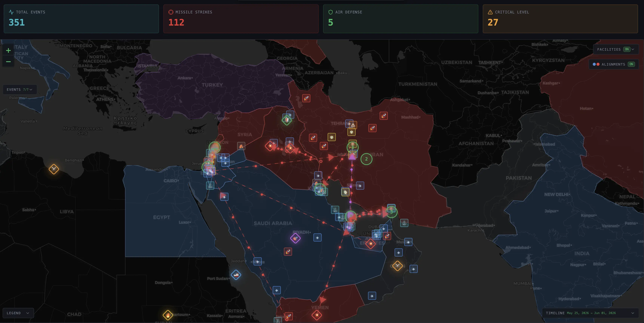This screenshot has height=323, width=644.
Task: Click the tent camp marker in Syria
Action: pyautogui.click(x=241, y=146)
